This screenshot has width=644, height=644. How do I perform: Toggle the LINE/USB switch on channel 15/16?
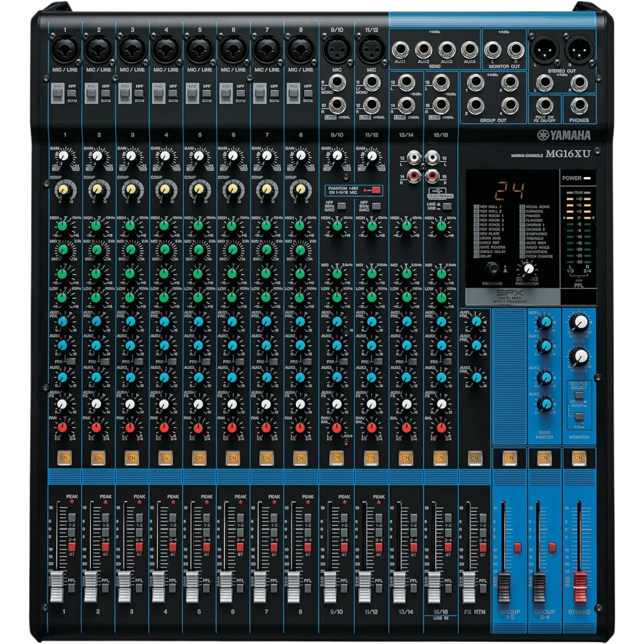coord(447,206)
